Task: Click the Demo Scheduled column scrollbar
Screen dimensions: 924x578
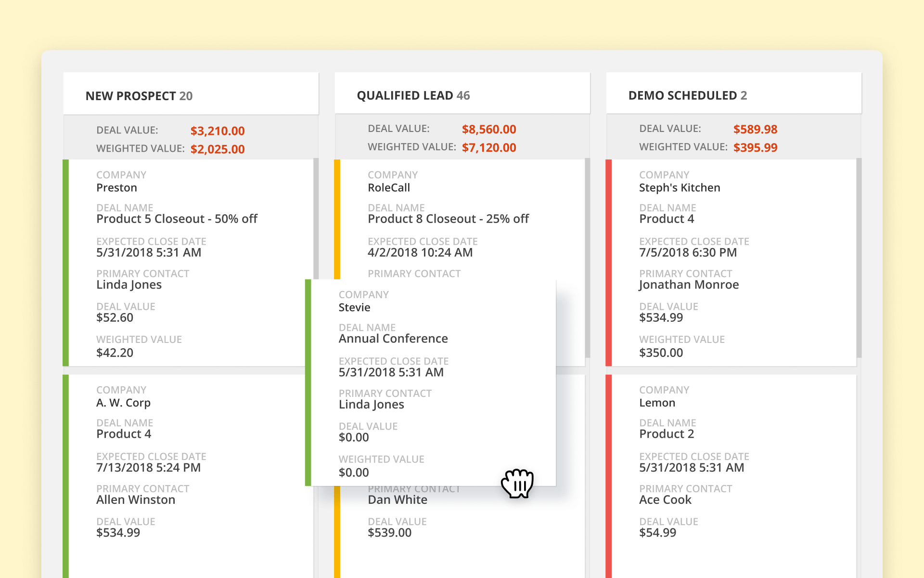Action: [x=859, y=258]
